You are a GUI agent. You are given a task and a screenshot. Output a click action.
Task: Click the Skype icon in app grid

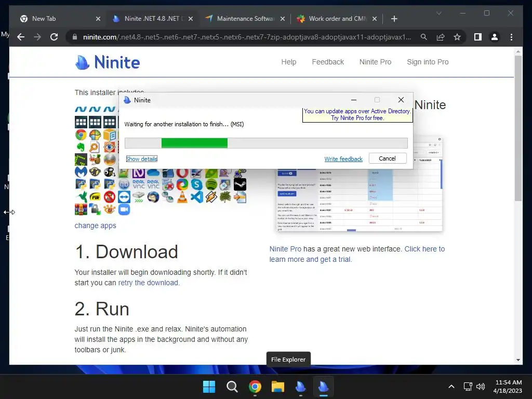pyautogui.click(x=196, y=184)
